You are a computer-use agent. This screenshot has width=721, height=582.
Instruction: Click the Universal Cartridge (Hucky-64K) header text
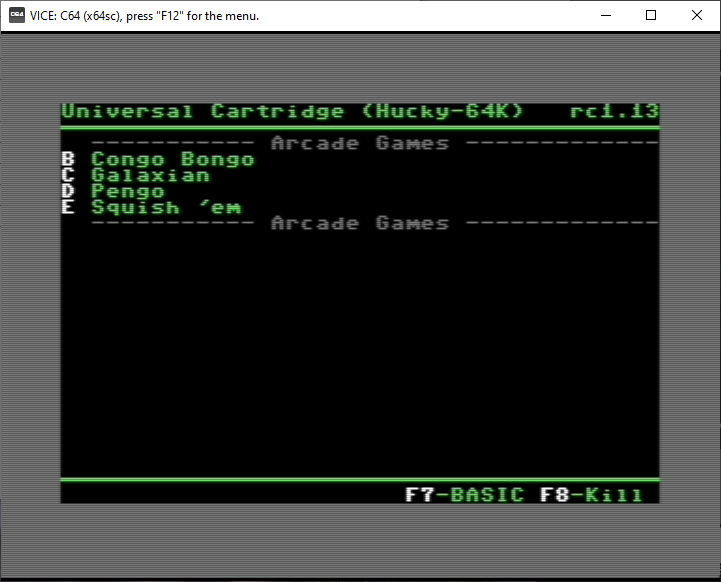[292, 112]
